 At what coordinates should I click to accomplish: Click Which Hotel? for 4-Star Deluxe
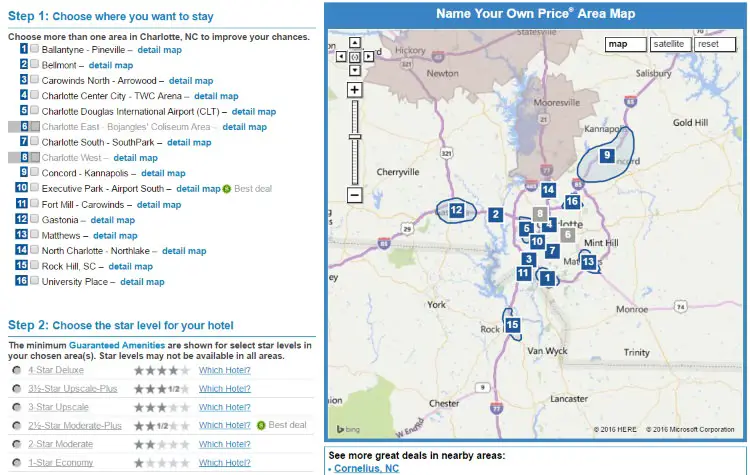[225, 370]
